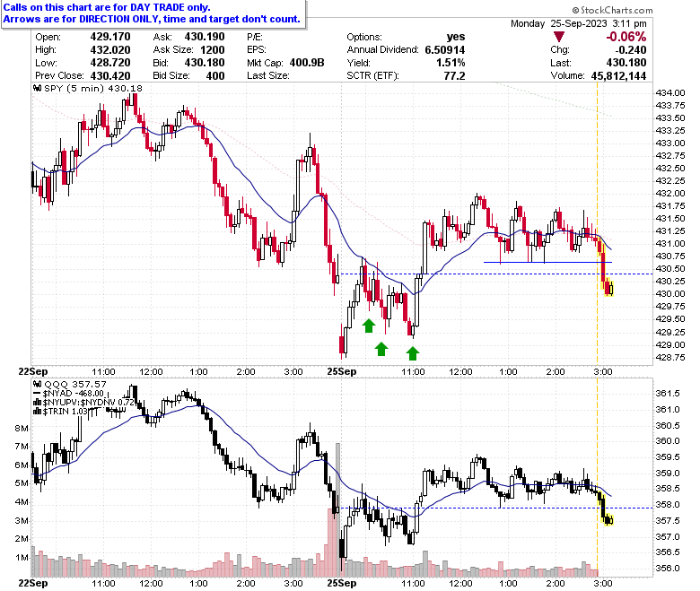Click the 430.50 price axis label
Screen dimensions: 700x591
(669, 268)
